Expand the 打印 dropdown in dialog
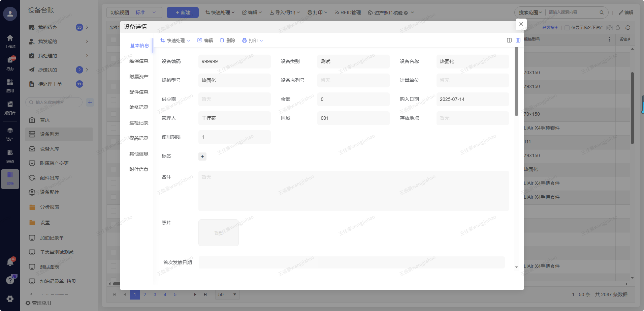This screenshot has height=311, width=644. click(x=253, y=40)
